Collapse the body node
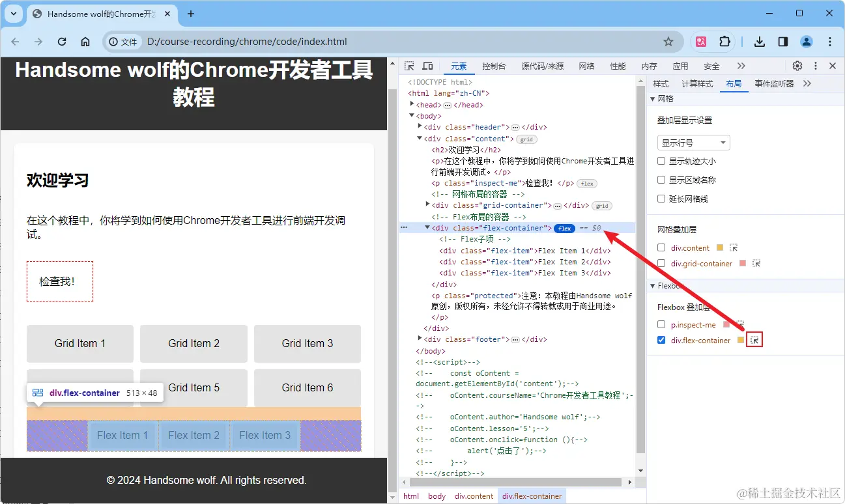 412,116
